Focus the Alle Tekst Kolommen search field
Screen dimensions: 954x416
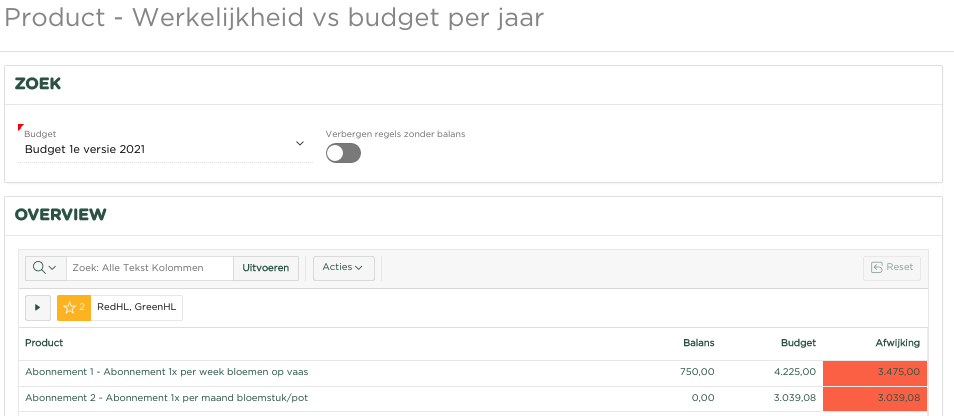[149, 267]
